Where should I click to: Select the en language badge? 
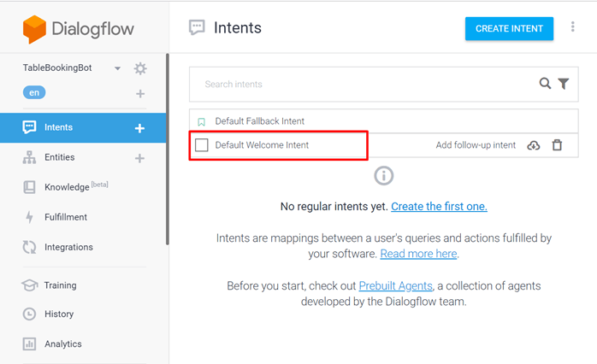point(34,92)
